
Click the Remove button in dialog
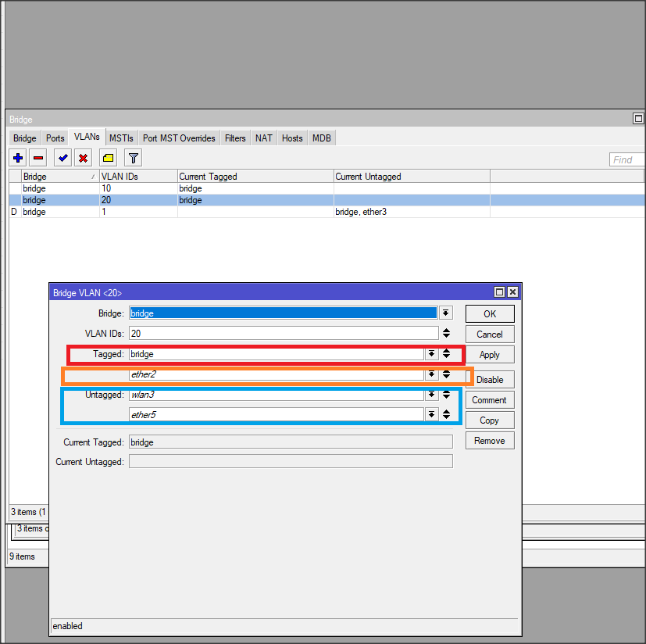[490, 441]
